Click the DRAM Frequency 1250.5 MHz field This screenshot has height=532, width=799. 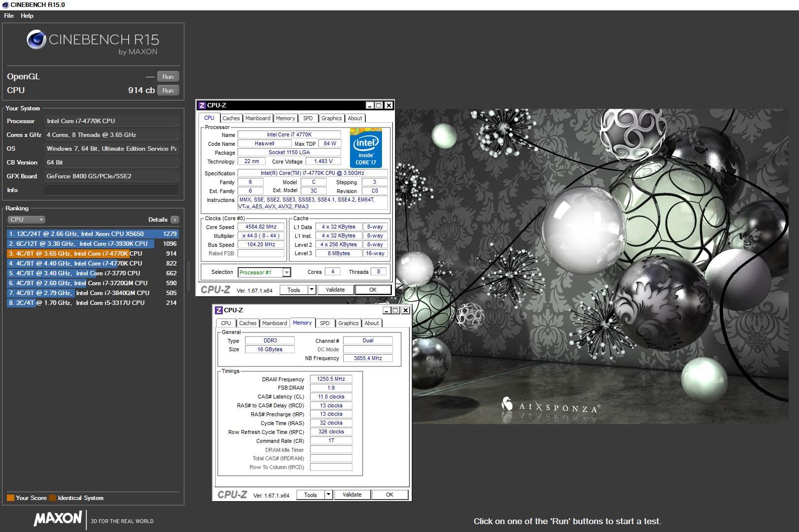tap(331, 379)
